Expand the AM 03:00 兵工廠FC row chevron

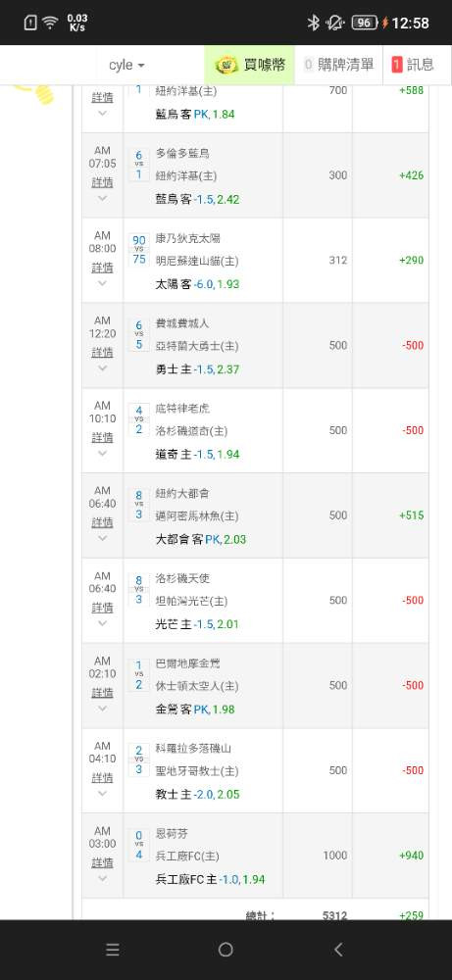tap(103, 878)
